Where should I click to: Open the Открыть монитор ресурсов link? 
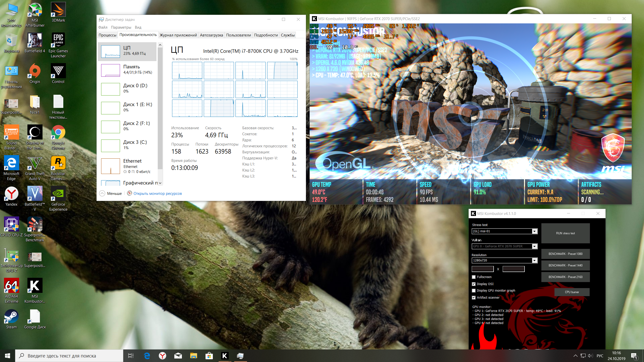point(157,193)
